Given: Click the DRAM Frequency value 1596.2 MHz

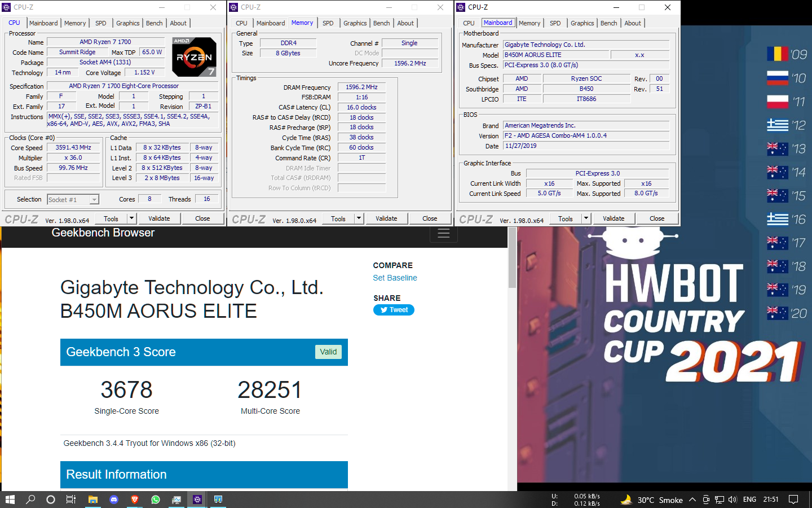Looking at the screenshot, I should (x=361, y=87).
